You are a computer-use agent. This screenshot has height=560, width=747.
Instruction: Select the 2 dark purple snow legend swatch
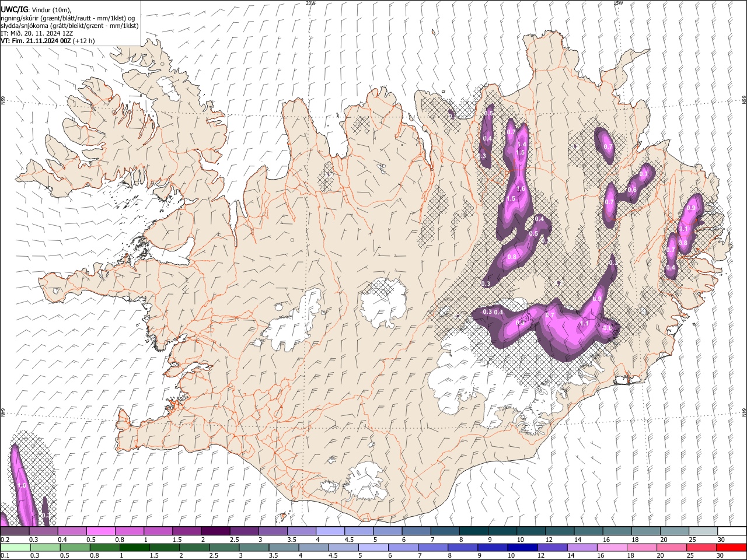[215, 531]
